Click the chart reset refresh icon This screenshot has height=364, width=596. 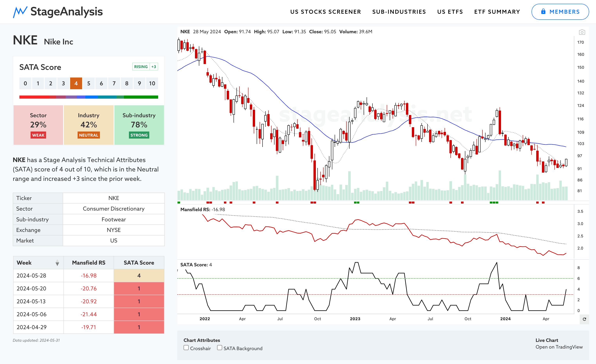[x=584, y=319]
